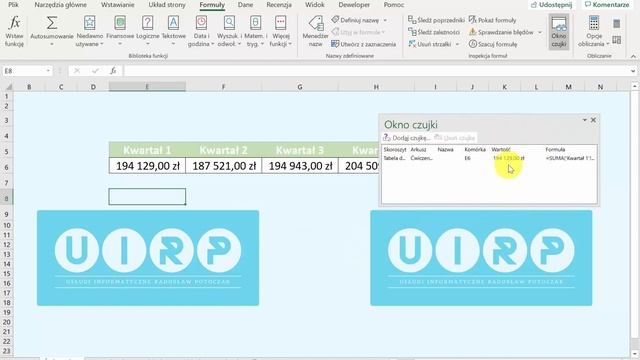Screen dimensions: 640x360
Task: Expand the Name Box dropdown
Action: coord(48,71)
